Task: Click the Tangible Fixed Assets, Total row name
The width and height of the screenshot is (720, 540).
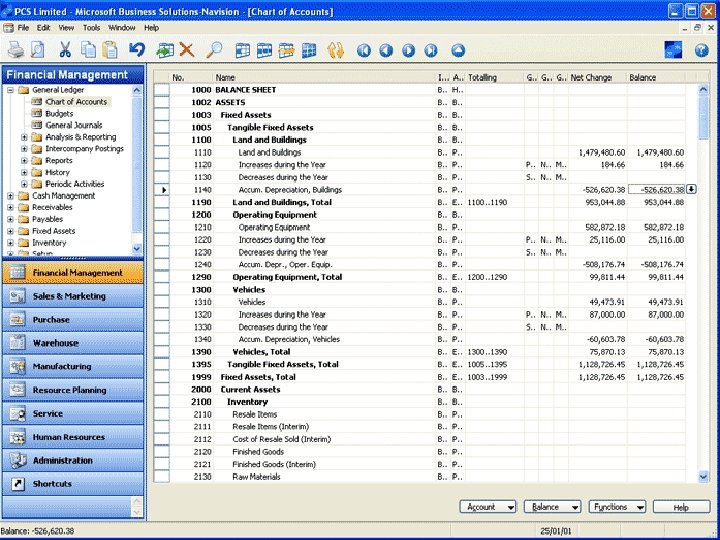Action: point(283,364)
